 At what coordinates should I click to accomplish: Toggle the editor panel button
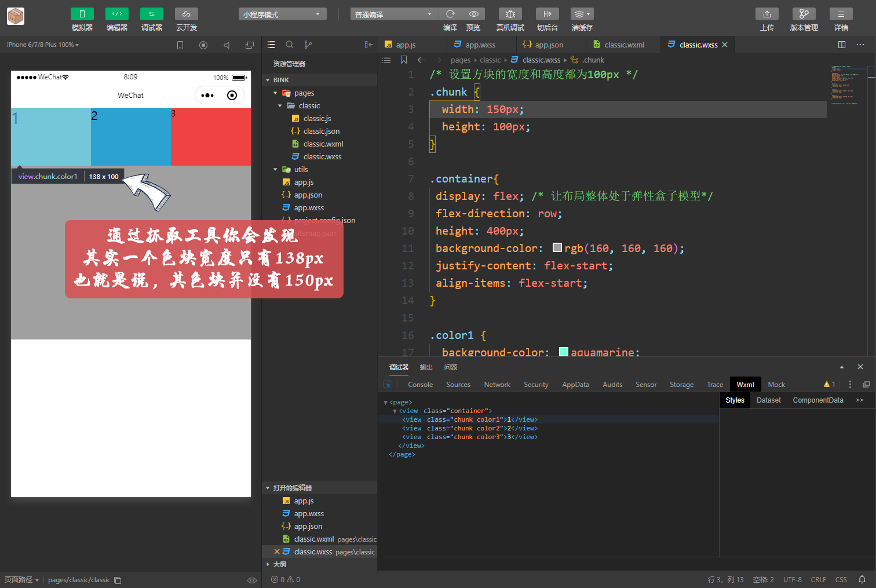pos(117,14)
